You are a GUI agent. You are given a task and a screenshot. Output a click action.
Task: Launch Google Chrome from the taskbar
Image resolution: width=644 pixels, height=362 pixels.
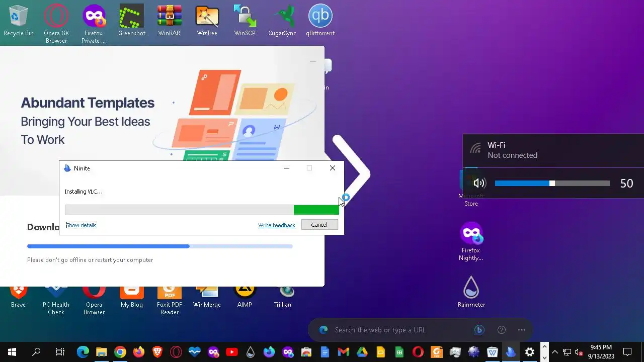(120, 352)
